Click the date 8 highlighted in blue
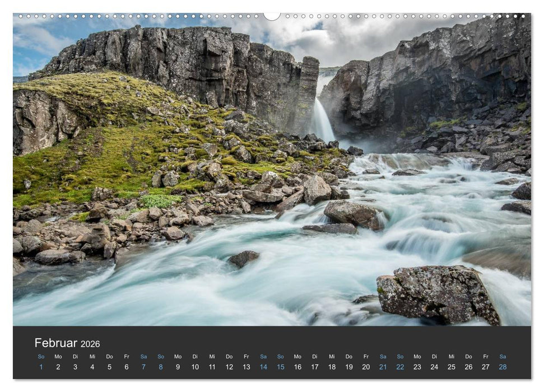 click(x=161, y=366)
